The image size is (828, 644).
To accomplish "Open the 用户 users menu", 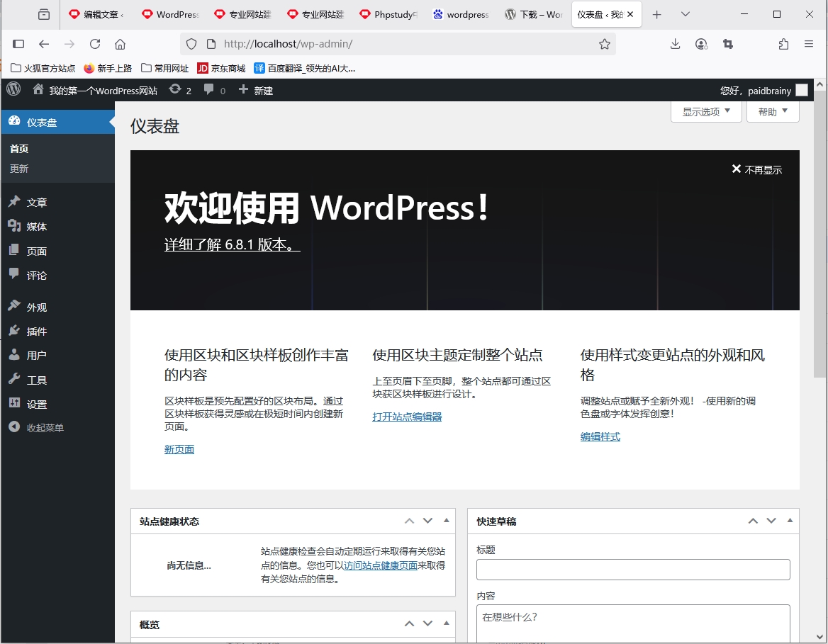I will tap(57, 355).
